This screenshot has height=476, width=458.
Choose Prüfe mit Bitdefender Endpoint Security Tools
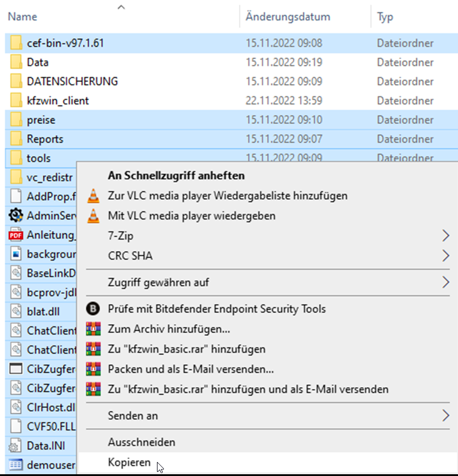point(217,309)
